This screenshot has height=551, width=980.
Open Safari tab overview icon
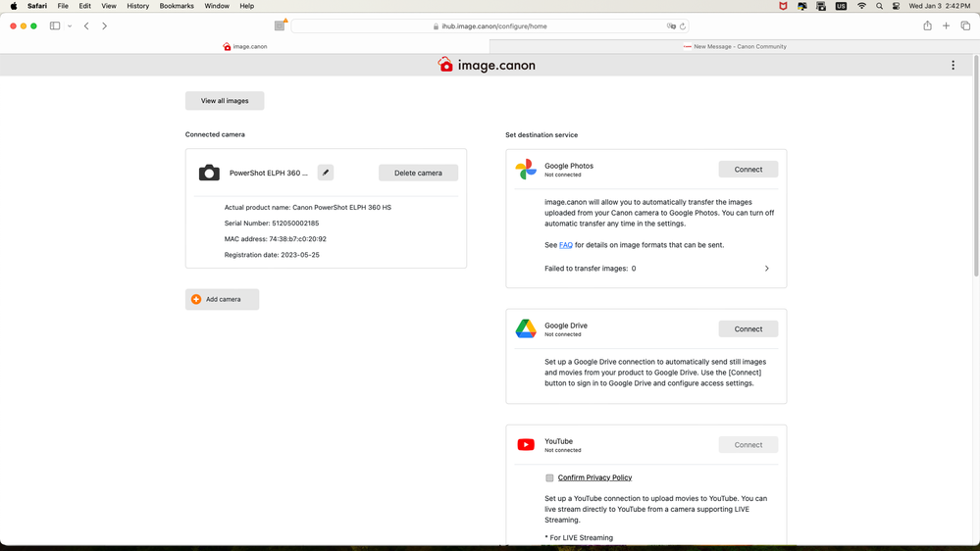pyautogui.click(x=965, y=26)
